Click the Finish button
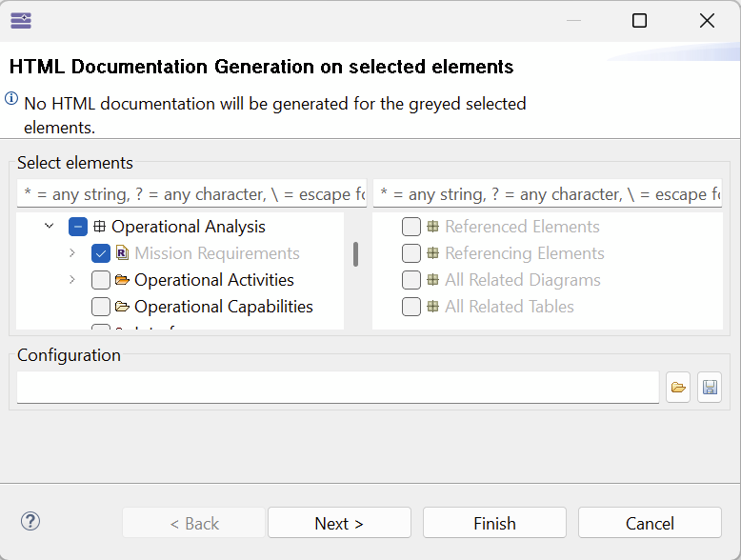The width and height of the screenshot is (741, 560). point(494,523)
